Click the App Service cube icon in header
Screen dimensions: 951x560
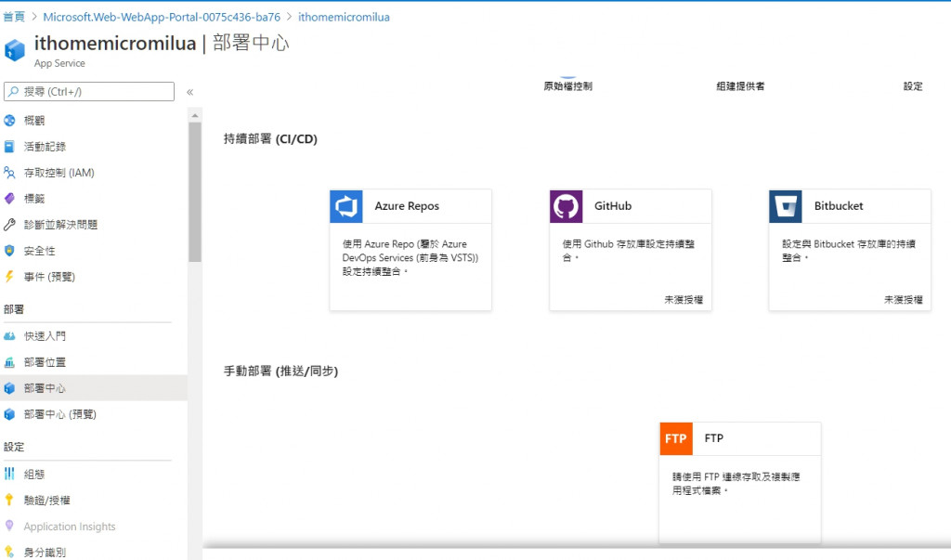pos(15,50)
